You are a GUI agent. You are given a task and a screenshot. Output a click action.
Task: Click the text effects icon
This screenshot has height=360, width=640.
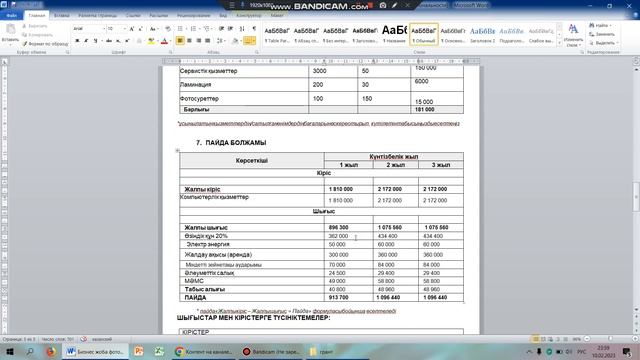click(x=139, y=41)
